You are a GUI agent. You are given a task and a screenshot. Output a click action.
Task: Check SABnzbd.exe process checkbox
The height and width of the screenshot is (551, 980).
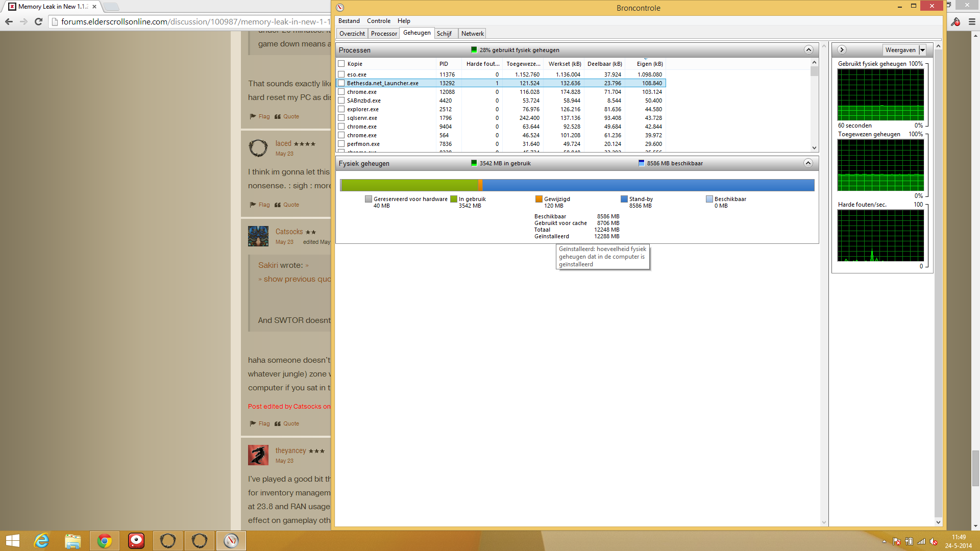(x=341, y=101)
